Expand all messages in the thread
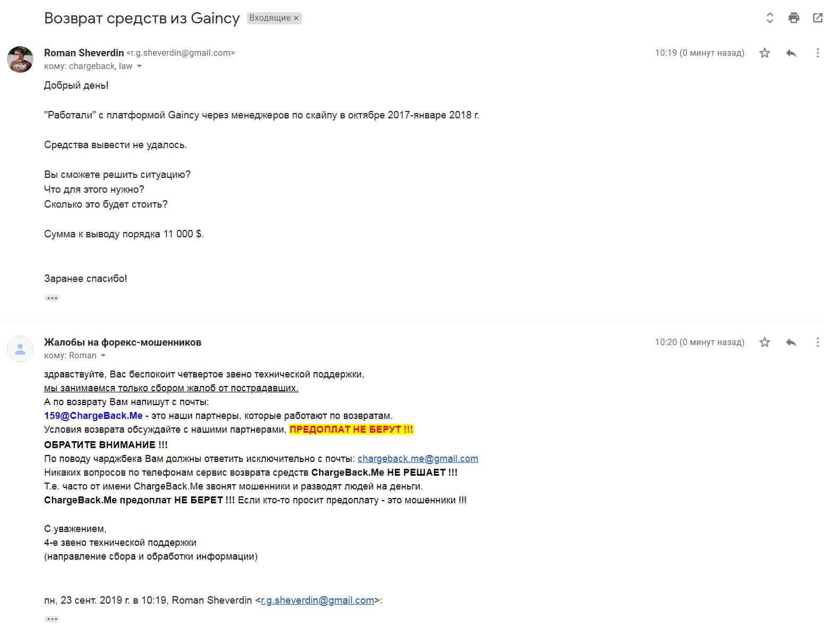Viewport: 834px width, 644px height. click(x=770, y=18)
